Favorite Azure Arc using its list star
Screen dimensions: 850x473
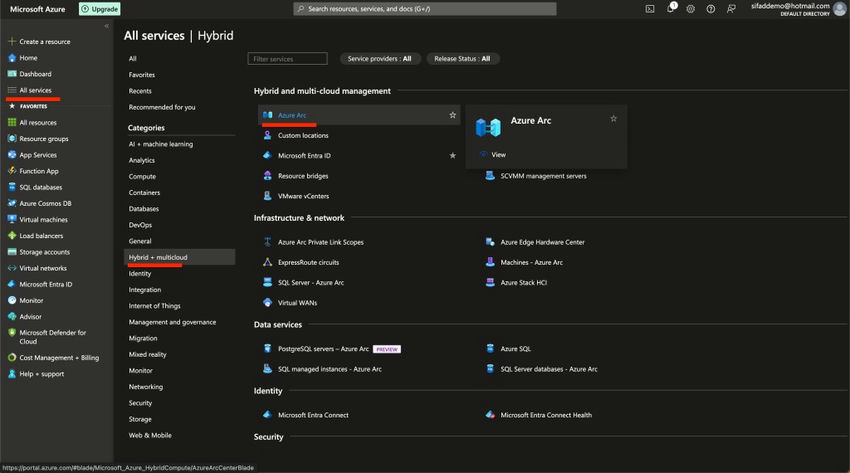pyautogui.click(x=452, y=115)
